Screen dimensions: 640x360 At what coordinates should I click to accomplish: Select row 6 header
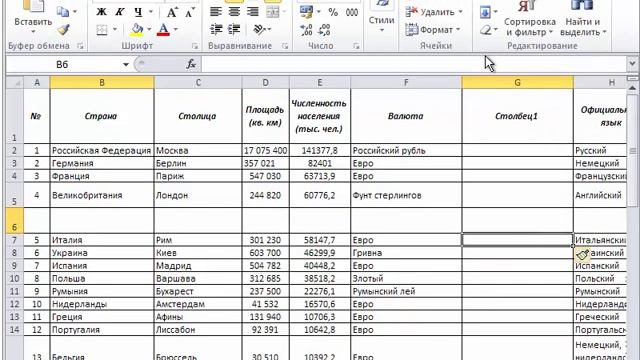click(15, 221)
